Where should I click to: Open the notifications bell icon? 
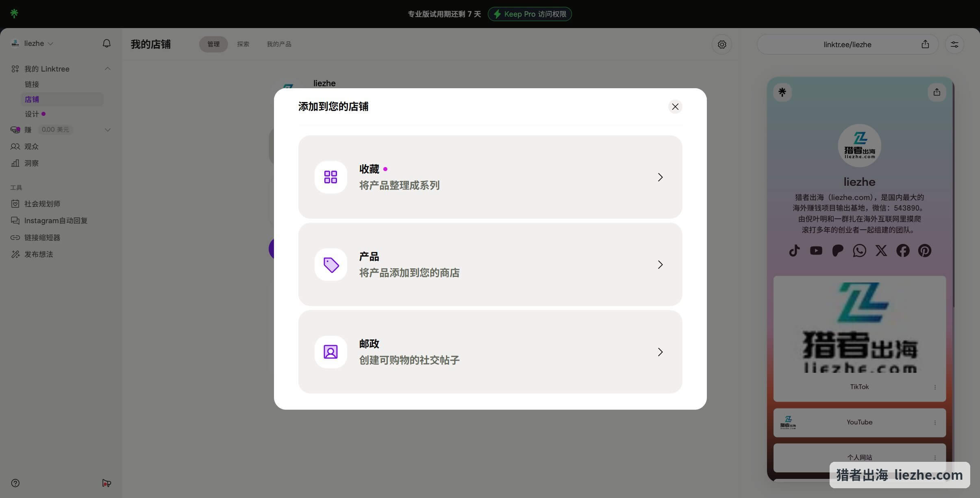click(x=106, y=43)
